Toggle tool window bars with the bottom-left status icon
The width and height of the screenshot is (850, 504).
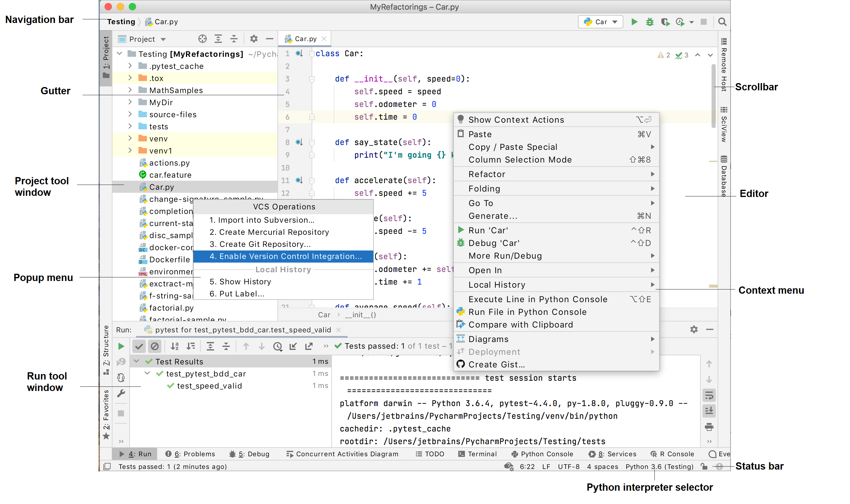[107, 466]
